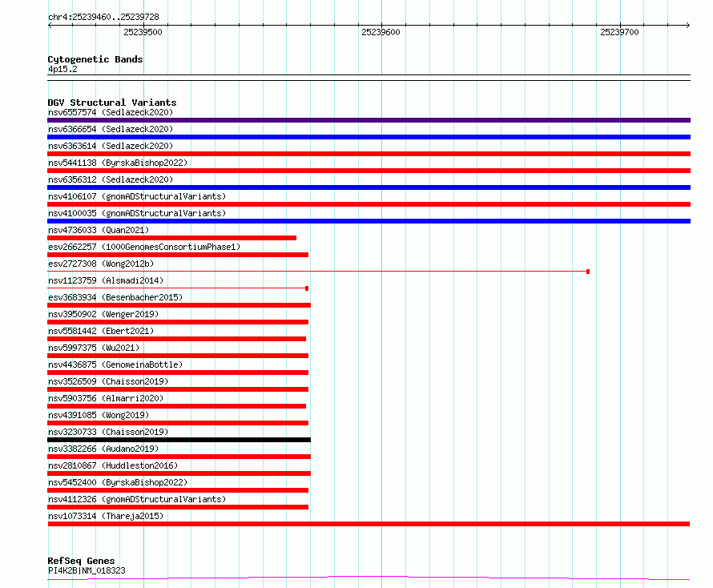
Task: Click the red bar of nsv3526509
Action: pyautogui.click(x=178, y=389)
